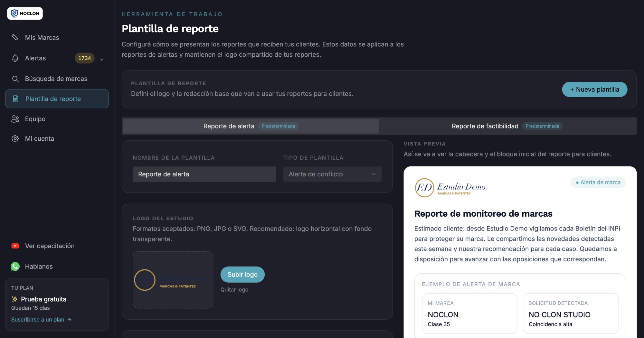This screenshot has width=644, height=338.
Task: Click the WhatsApp icon for Hablanos
Action: tap(15, 267)
